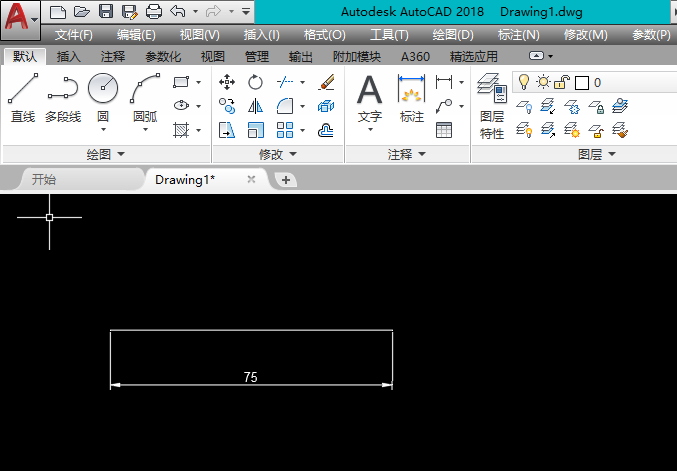This screenshot has width=677, height=471.
Task: Close the Drawing1* tab
Action: (x=251, y=179)
